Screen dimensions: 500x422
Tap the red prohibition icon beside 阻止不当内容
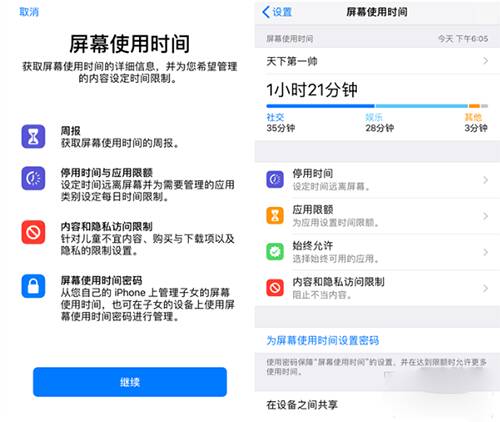tap(275, 288)
